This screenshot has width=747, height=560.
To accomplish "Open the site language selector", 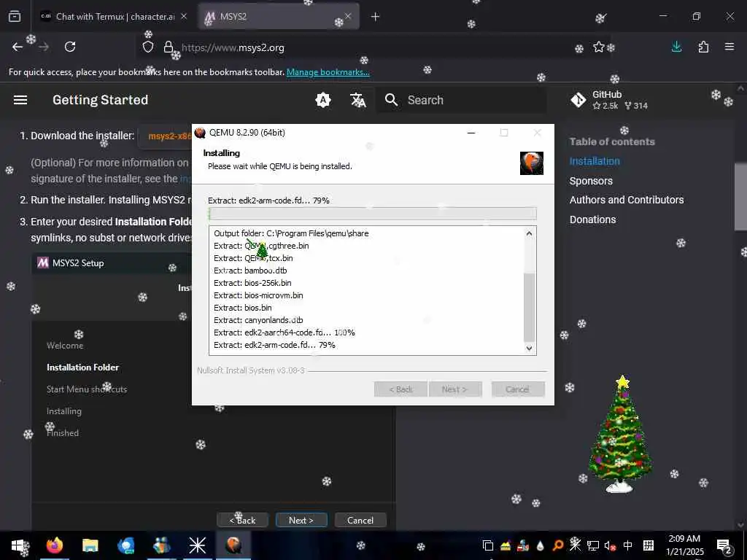I will (357, 100).
